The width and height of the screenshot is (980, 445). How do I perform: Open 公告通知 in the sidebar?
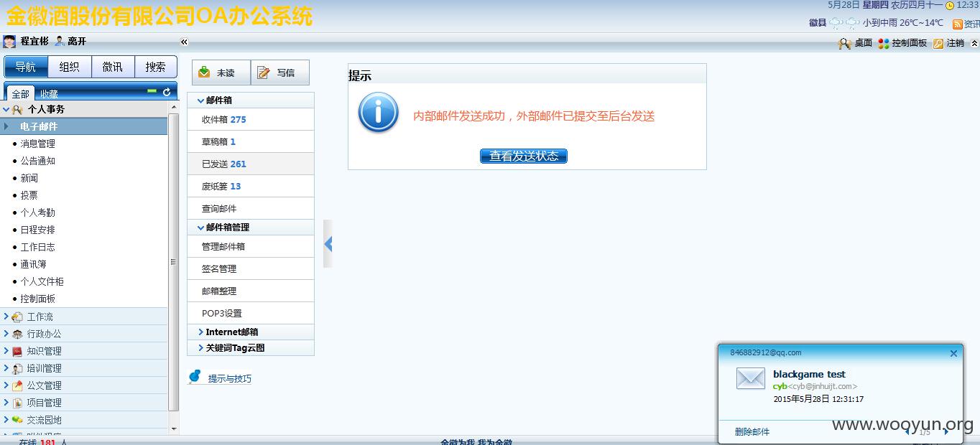37,161
